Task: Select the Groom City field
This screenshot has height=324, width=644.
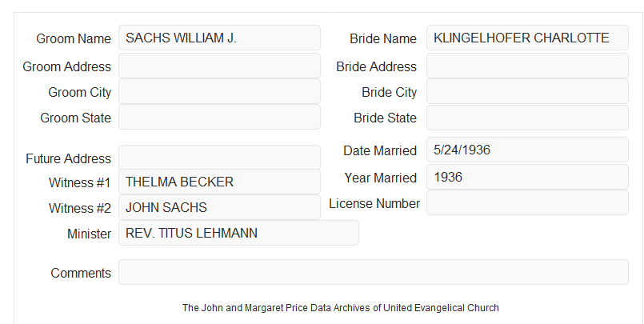Action: point(219,91)
